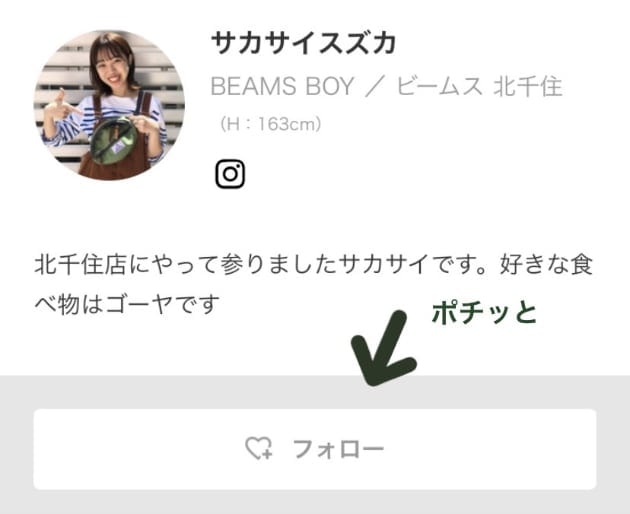Image resolution: width=630 pixels, height=514 pixels.
Task: Click the サカサイ name within bio
Action: (384, 265)
